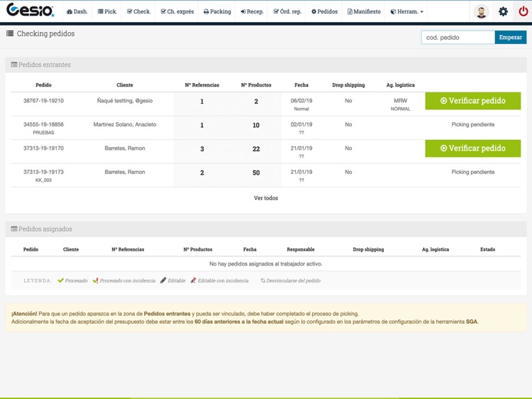
Task: Open Órd. rep. in navbar
Action: coord(287,11)
